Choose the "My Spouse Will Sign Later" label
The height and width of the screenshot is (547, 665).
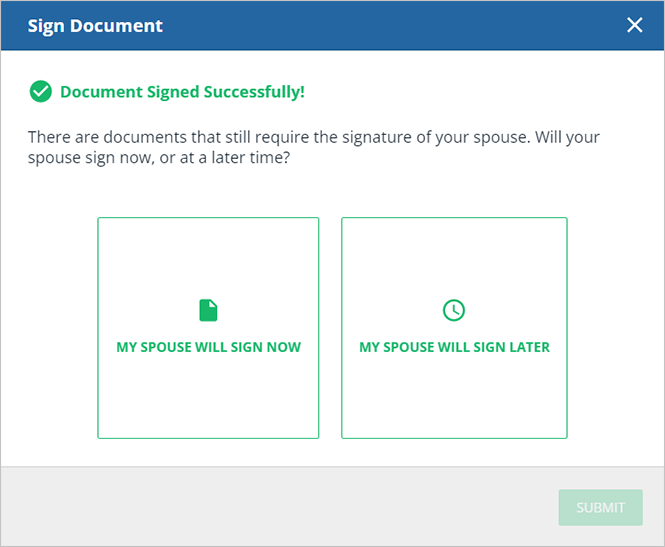(454, 348)
